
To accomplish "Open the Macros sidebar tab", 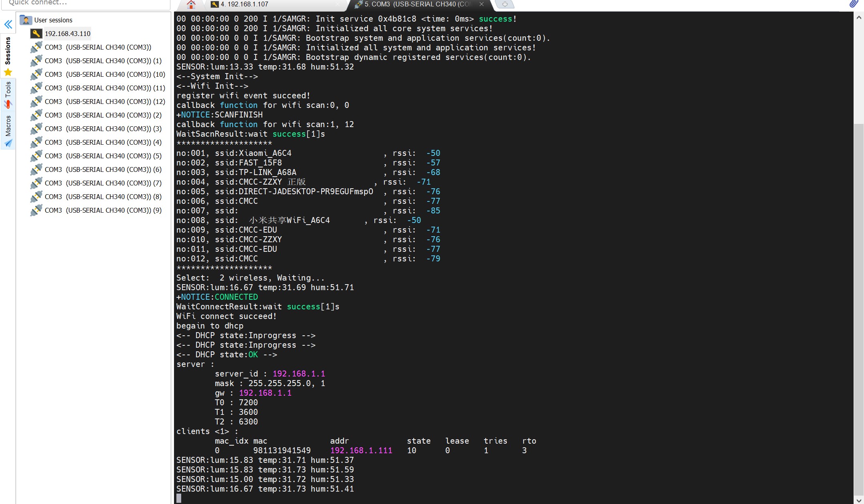I will click(x=8, y=126).
